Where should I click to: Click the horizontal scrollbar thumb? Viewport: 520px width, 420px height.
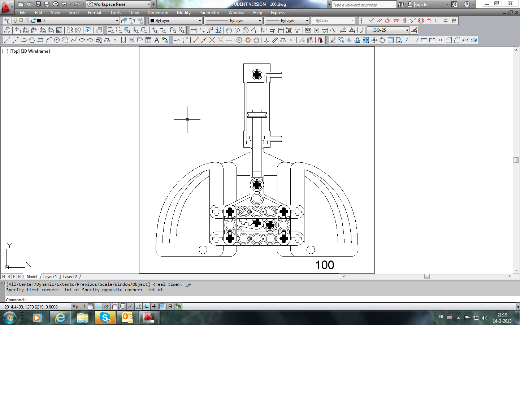[x=427, y=276]
